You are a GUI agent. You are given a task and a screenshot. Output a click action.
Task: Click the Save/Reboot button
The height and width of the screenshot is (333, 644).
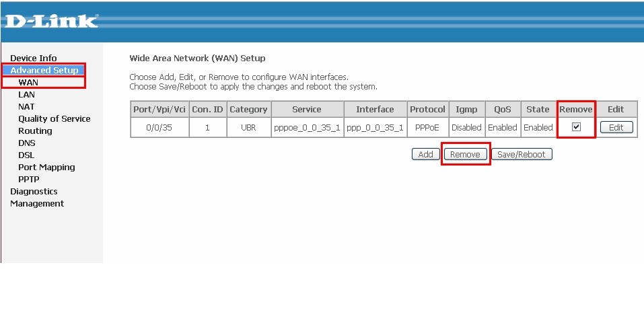click(x=522, y=155)
